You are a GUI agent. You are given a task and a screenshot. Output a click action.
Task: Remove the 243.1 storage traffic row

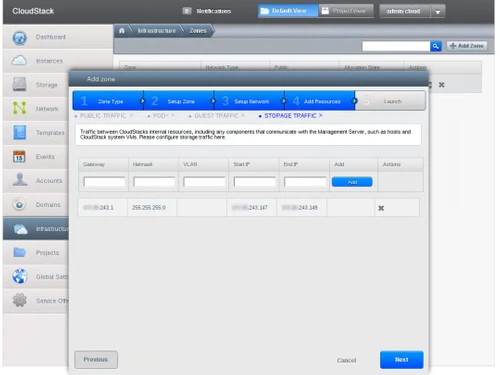(381, 208)
